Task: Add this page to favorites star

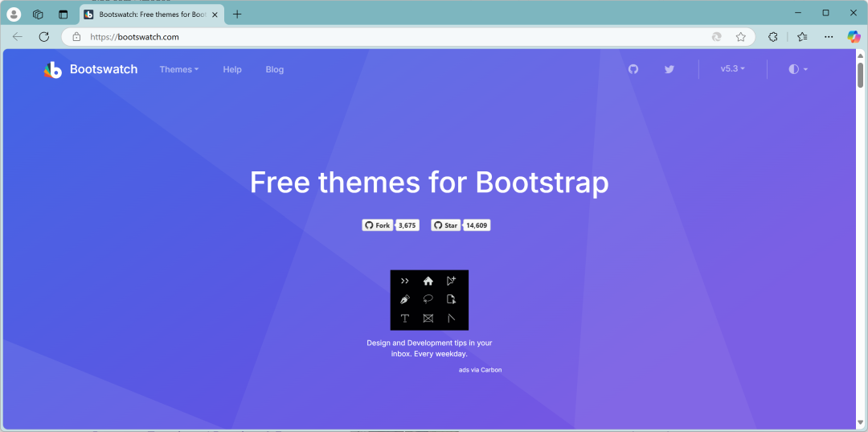Action: (x=741, y=37)
